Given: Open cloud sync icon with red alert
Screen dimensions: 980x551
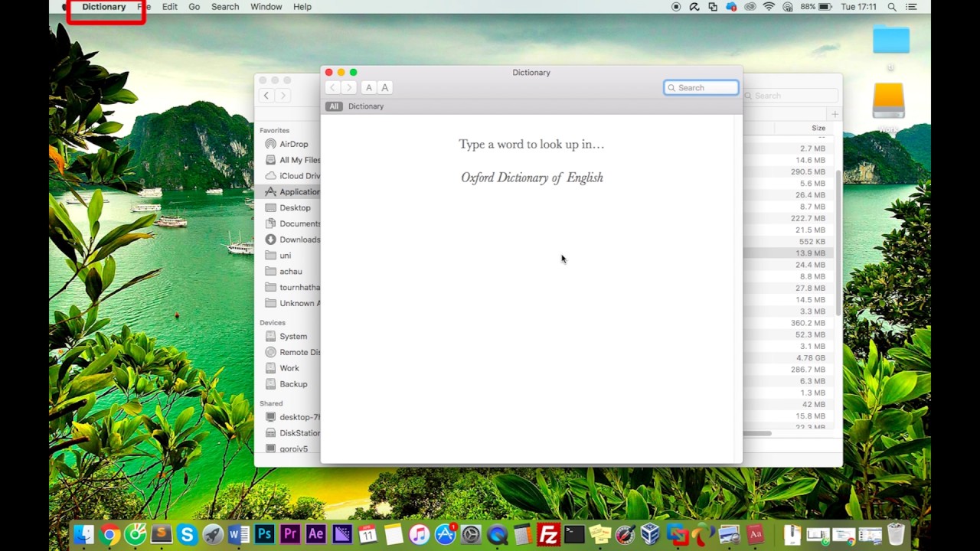Looking at the screenshot, I should click(x=731, y=7).
